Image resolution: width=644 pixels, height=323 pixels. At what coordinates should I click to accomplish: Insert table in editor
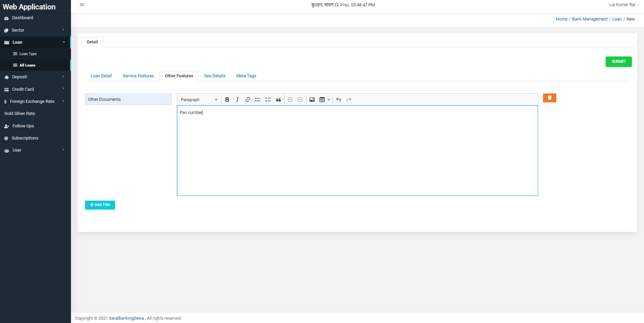click(322, 99)
